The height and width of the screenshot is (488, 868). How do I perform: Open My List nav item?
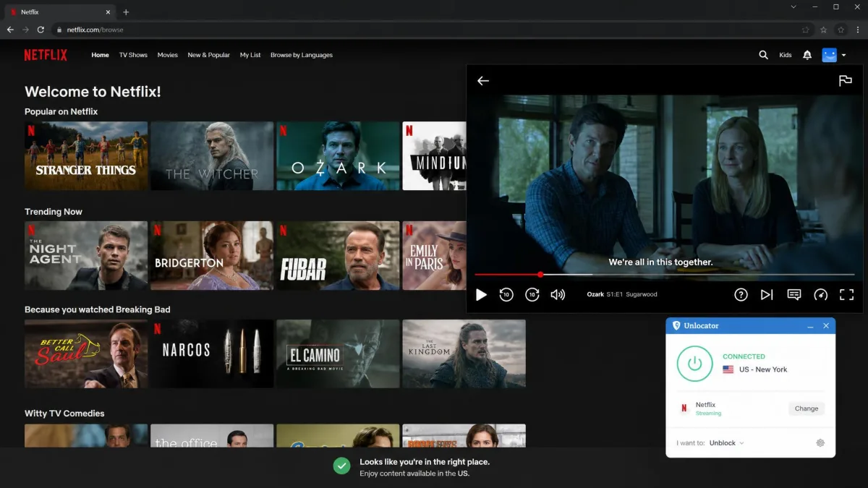pos(250,55)
